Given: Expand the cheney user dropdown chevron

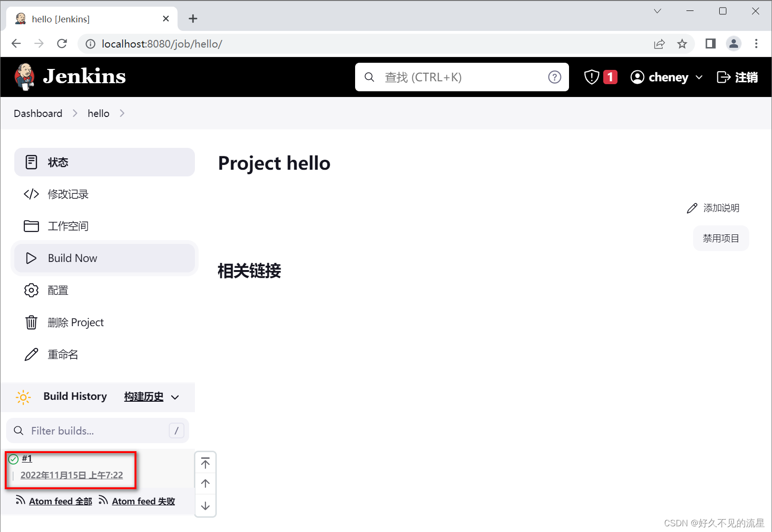Looking at the screenshot, I should [x=699, y=77].
